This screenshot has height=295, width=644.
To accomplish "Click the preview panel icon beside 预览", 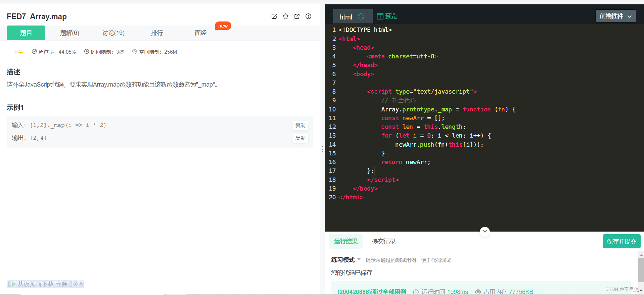I will click(x=380, y=16).
